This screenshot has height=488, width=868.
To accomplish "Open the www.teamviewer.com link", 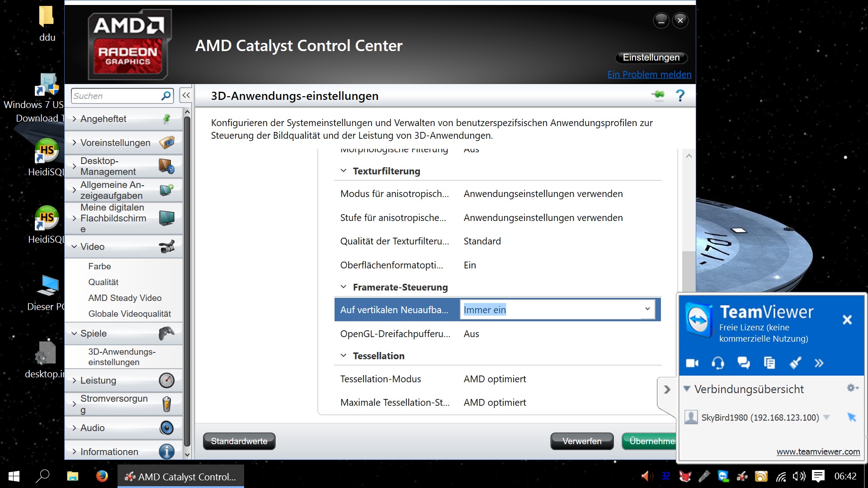I will tap(818, 451).
